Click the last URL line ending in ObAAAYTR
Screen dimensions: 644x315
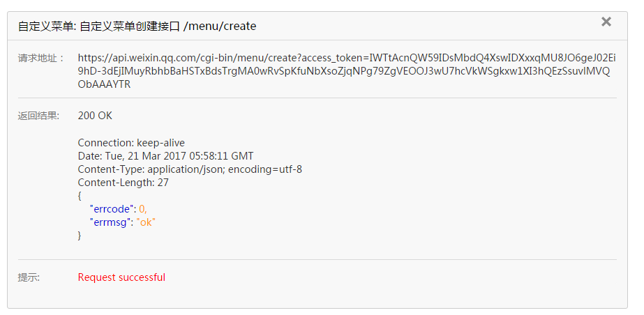click(104, 84)
